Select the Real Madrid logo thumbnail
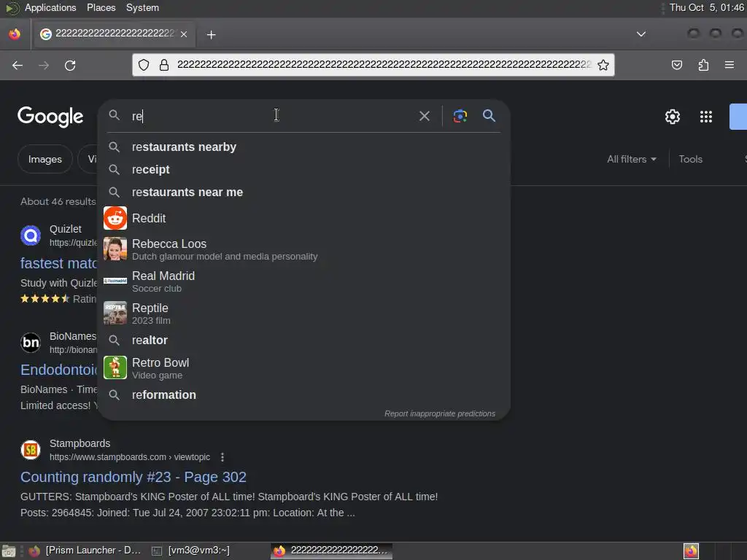Image resolution: width=747 pixels, height=560 pixels. [115, 281]
